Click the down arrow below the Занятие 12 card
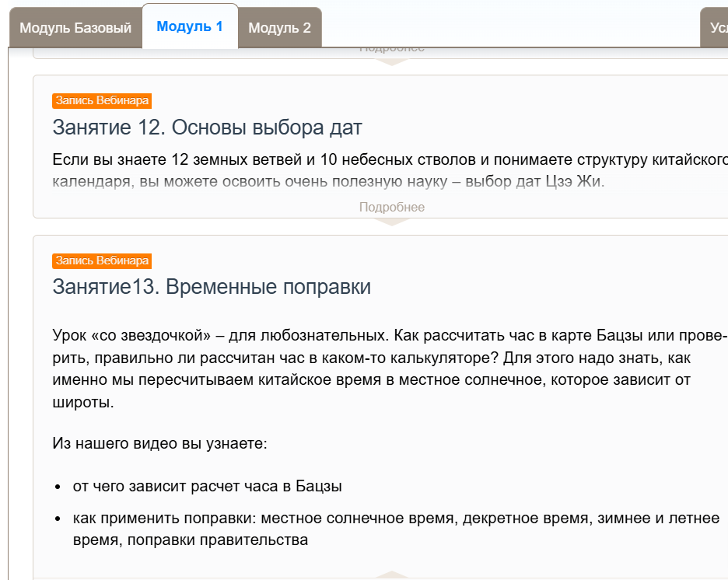 (391, 222)
